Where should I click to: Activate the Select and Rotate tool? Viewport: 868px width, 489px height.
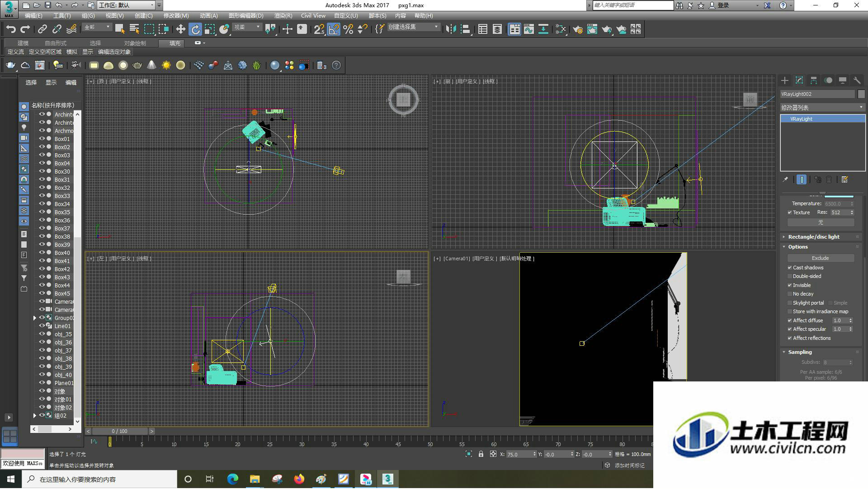(x=195, y=29)
